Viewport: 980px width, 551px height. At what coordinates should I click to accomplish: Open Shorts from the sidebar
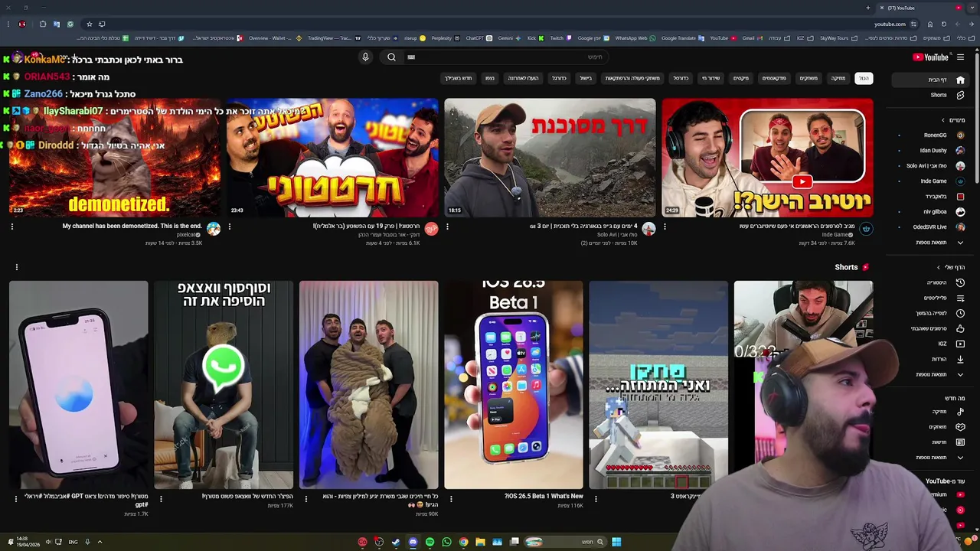point(929,95)
